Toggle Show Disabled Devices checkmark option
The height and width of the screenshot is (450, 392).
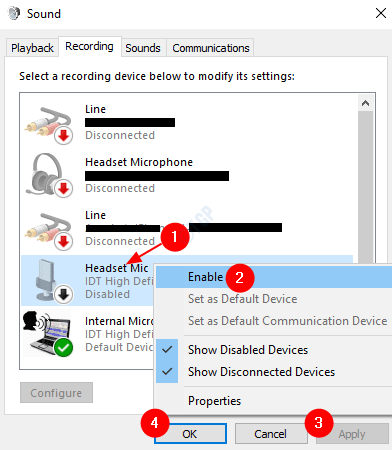(248, 350)
